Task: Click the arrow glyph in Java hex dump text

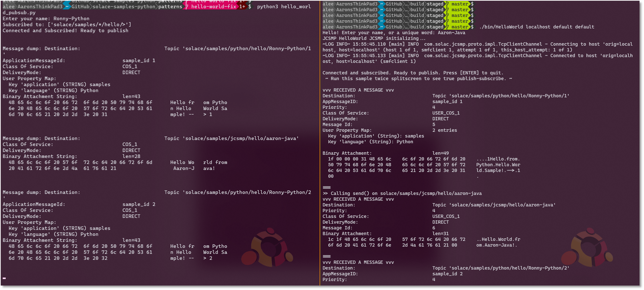Action: click(x=510, y=171)
